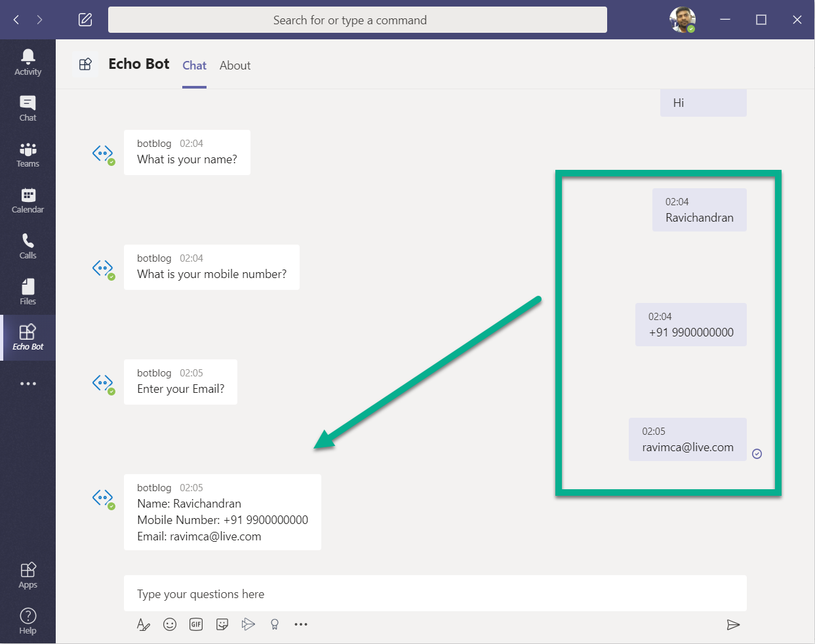815x644 pixels.
Task: Open the user profile avatar menu
Action: [682, 20]
